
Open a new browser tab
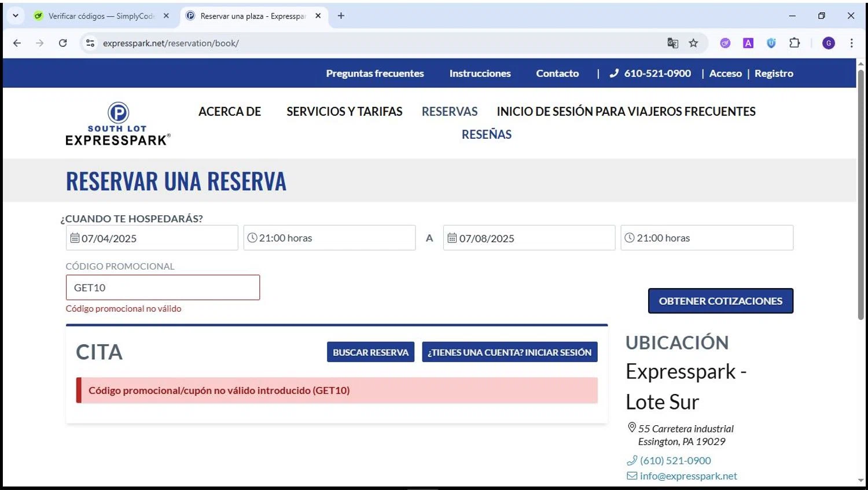pos(341,16)
